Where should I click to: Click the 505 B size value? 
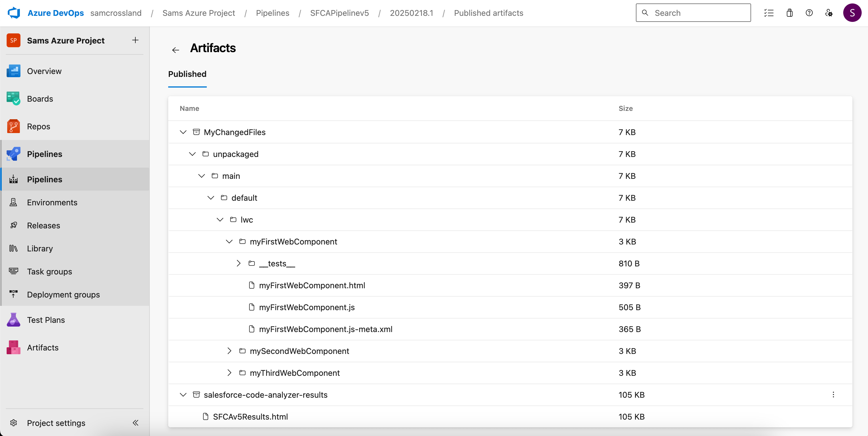tap(630, 307)
